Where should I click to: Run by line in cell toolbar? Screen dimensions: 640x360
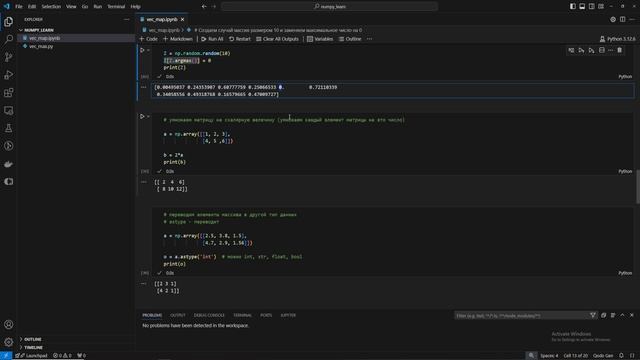point(571,50)
